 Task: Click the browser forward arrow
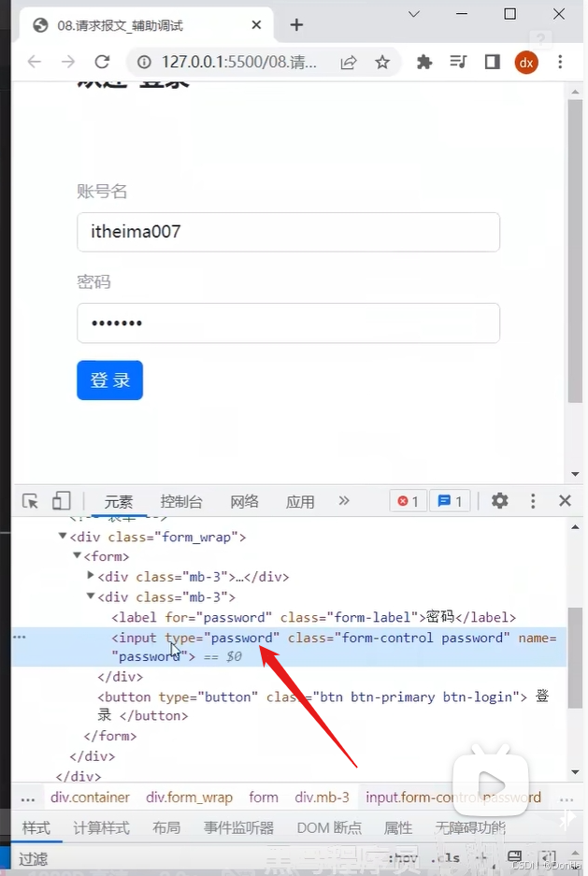pyautogui.click(x=68, y=62)
